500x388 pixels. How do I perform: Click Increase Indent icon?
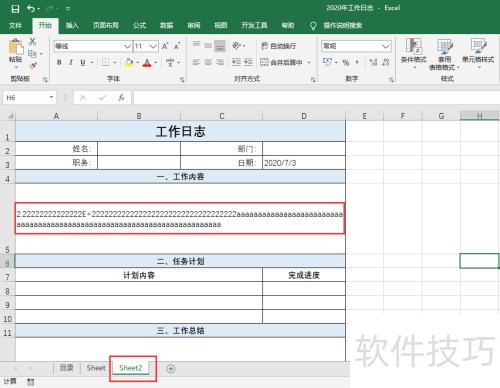pyautogui.click(x=248, y=62)
